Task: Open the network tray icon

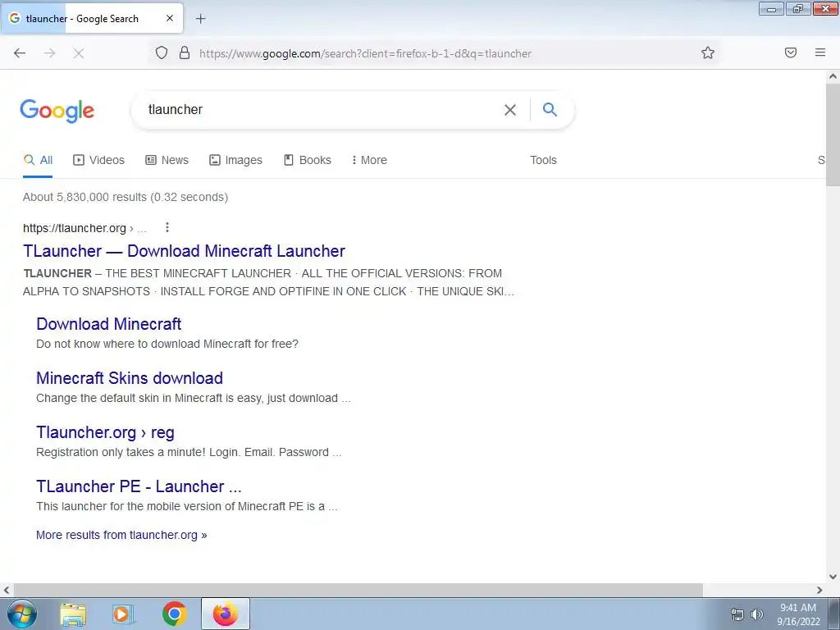Action: pyautogui.click(x=737, y=614)
